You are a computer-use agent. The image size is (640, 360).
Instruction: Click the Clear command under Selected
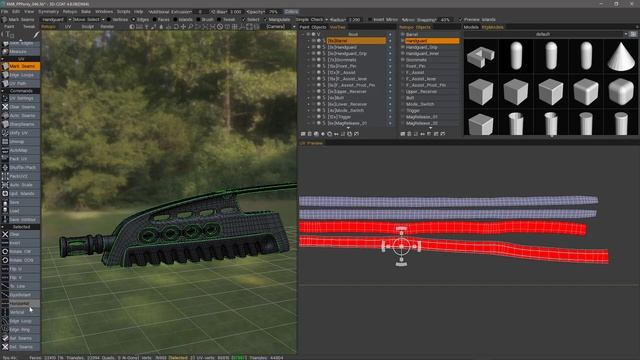pyautogui.click(x=20, y=234)
